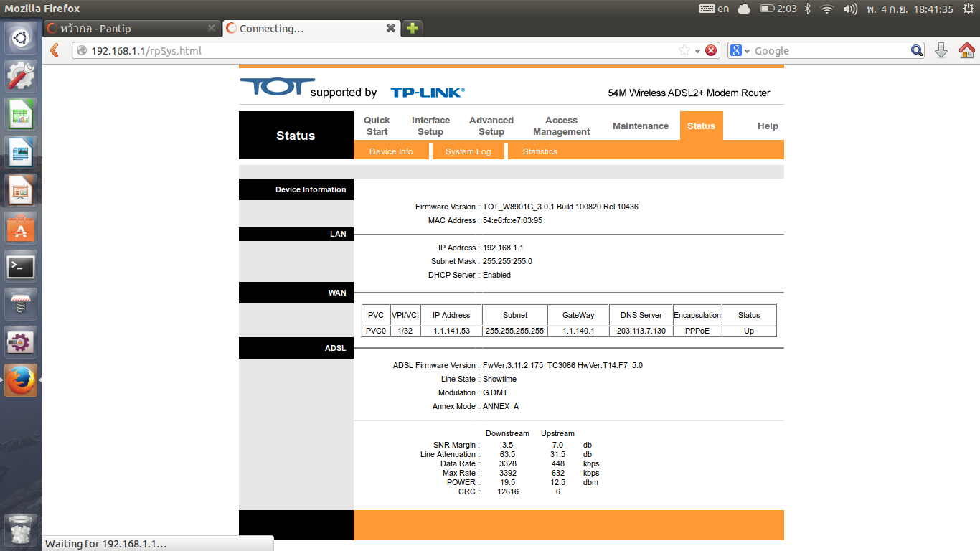
Task: Launch LibreOffice Calc from the dock
Action: click(21, 114)
